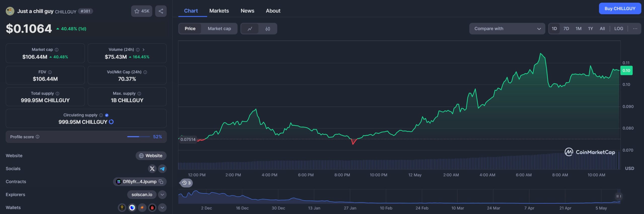
Task: Open the orange starburst wallet icon
Action: 142,208
